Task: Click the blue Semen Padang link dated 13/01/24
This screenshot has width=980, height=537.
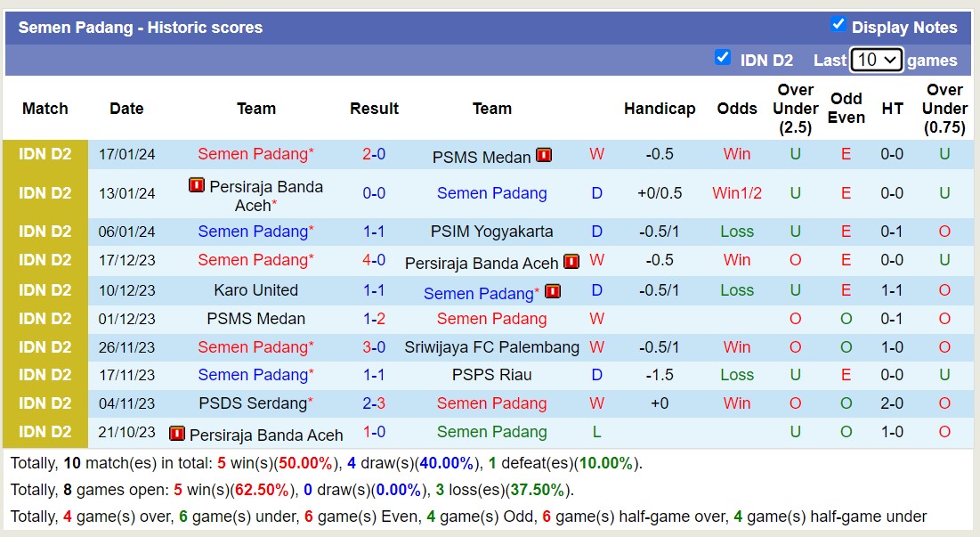Action: click(x=492, y=193)
